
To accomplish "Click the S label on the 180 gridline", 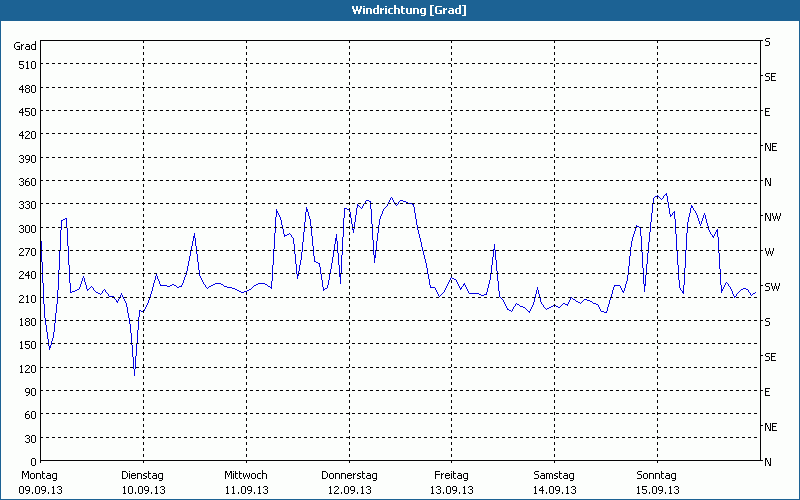I will (767, 322).
